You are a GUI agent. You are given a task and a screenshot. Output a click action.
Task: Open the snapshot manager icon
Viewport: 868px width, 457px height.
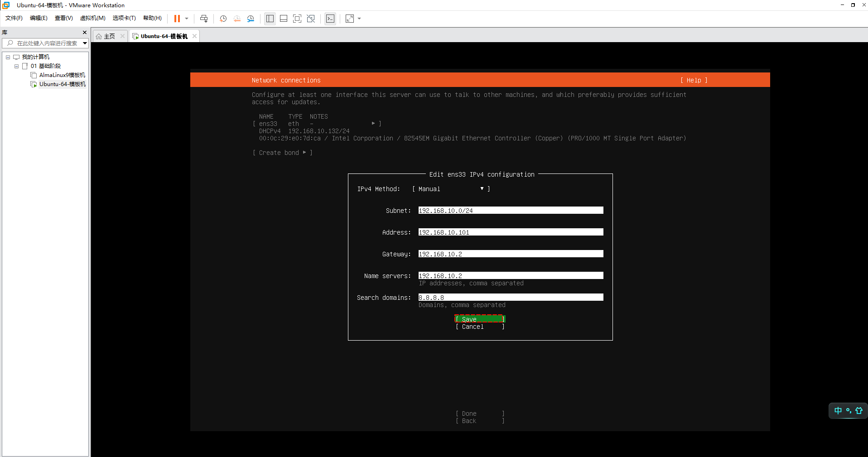pyautogui.click(x=251, y=19)
